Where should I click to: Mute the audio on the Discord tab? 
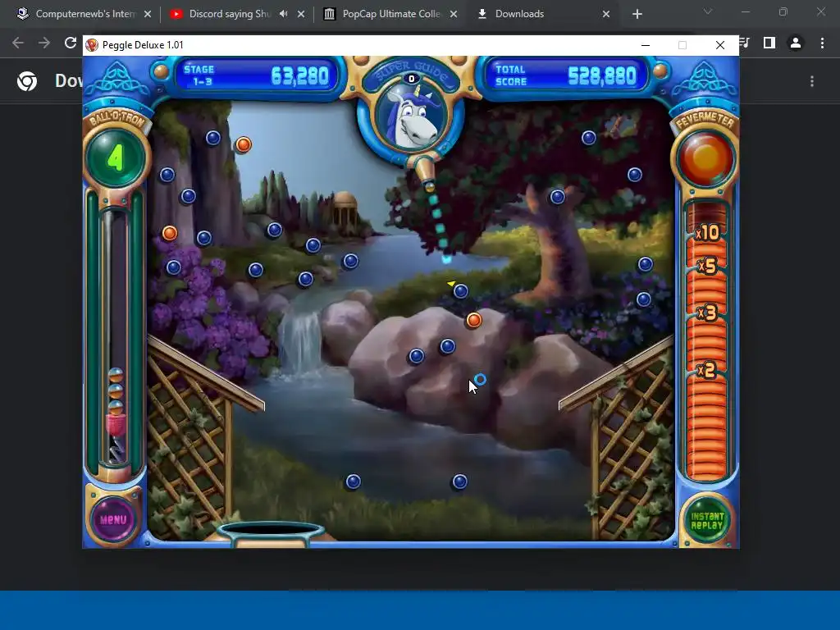tap(283, 14)
